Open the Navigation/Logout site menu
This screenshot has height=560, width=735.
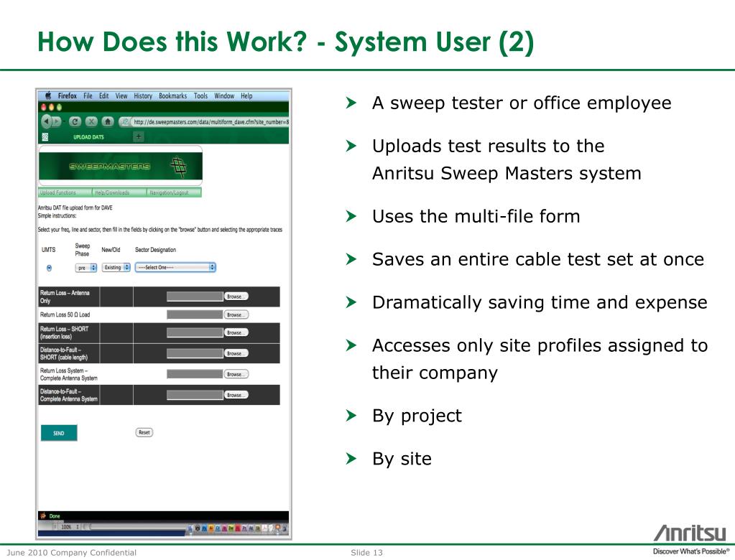pos(174,192)
